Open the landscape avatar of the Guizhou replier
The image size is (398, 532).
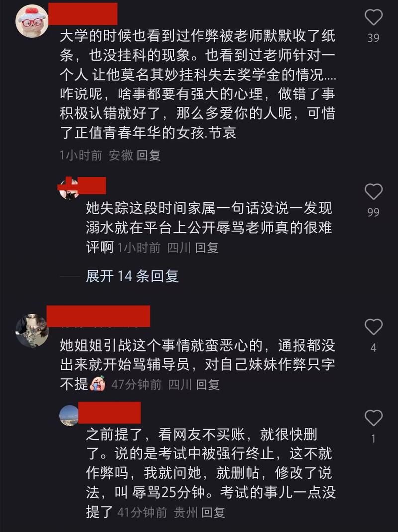click(69, 415)
